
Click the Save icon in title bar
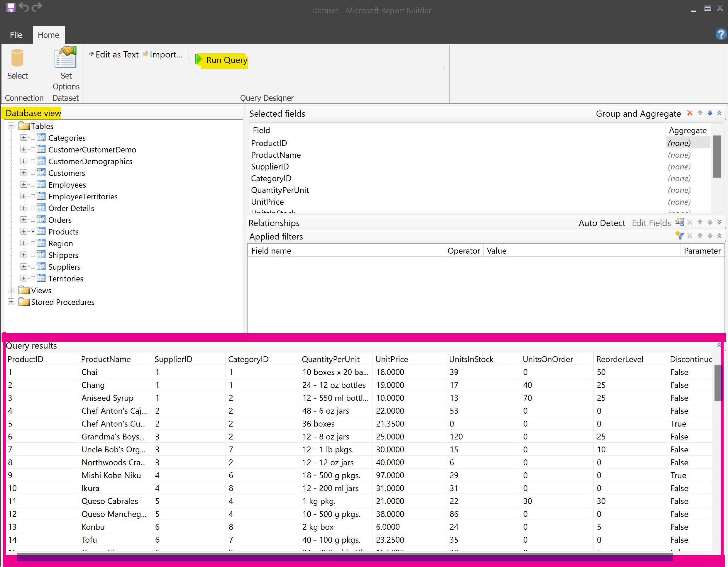[11, 7]
